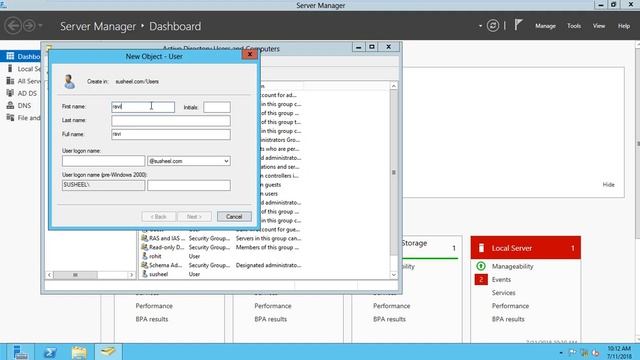Click the down arrow of the list scrollbar
This screenshot has height=360, width=640.
393,275
